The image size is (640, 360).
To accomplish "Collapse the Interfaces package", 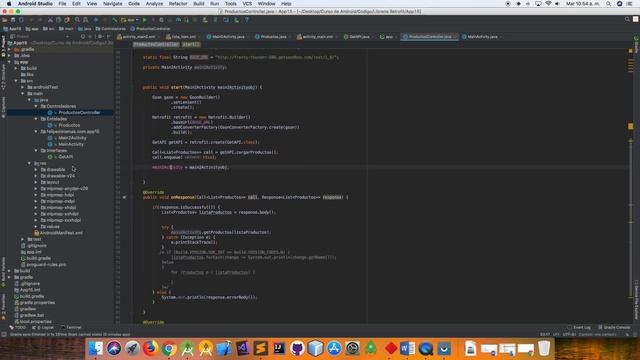I will [x=36, y=151].
